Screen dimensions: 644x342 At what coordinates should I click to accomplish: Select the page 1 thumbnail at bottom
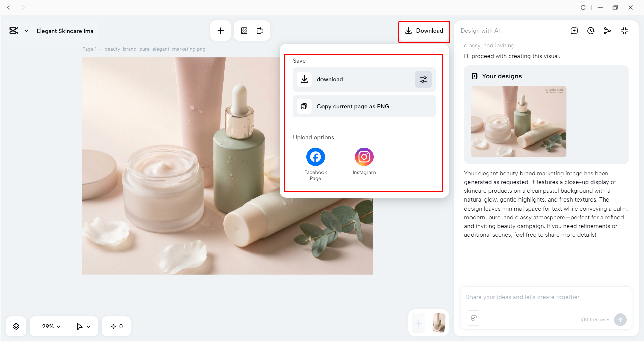point(439,323)
